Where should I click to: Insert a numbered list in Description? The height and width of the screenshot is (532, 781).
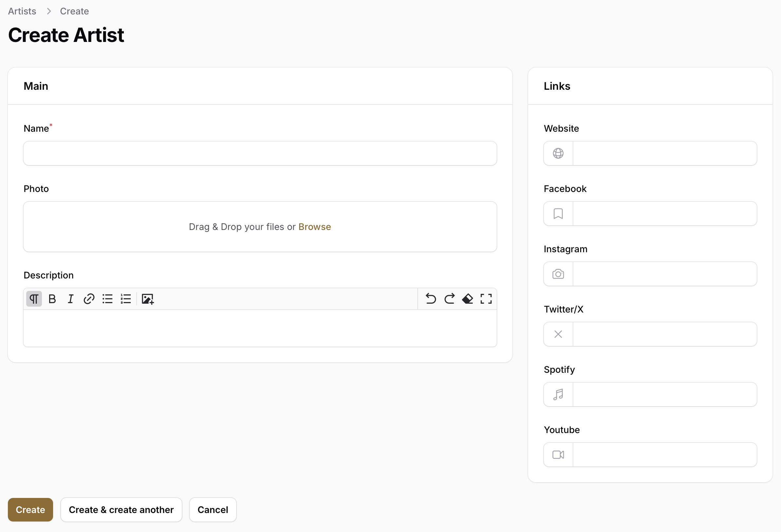tap(126, 299)
